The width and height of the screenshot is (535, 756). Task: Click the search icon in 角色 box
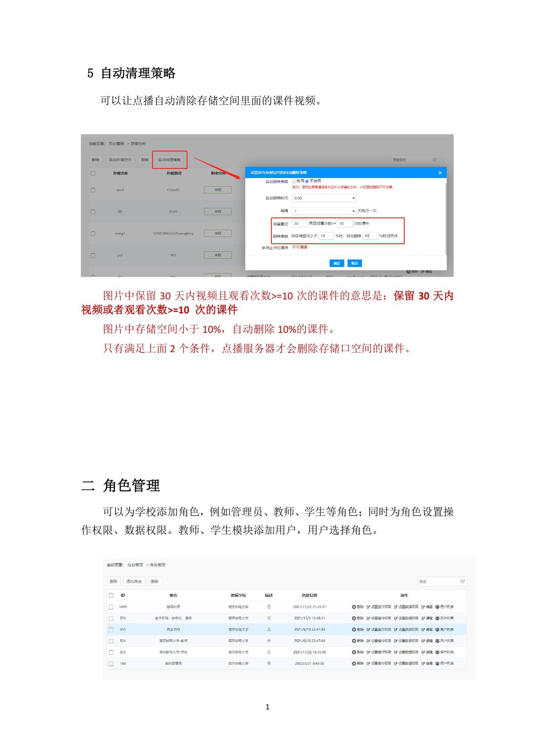tap(462, 581)
